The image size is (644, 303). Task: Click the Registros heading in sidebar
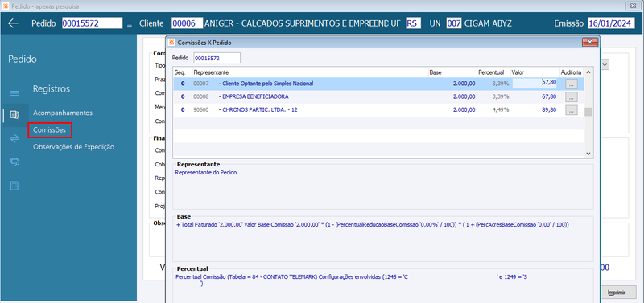pyautogui.click(x=52, y=88)
